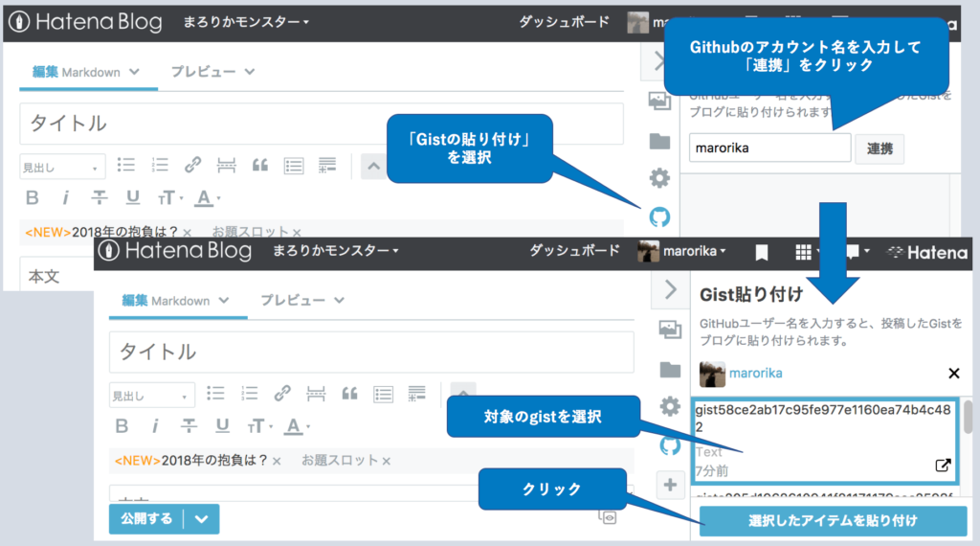
Task: Collapse toolbar with chevron in back window
Action: (374, 167)
